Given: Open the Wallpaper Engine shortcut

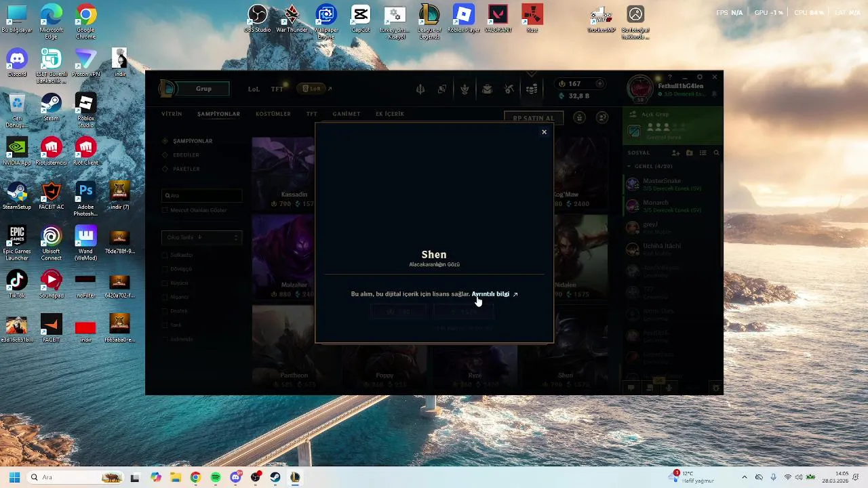Looking at the screenshot, I should click(x=326, y=22).
